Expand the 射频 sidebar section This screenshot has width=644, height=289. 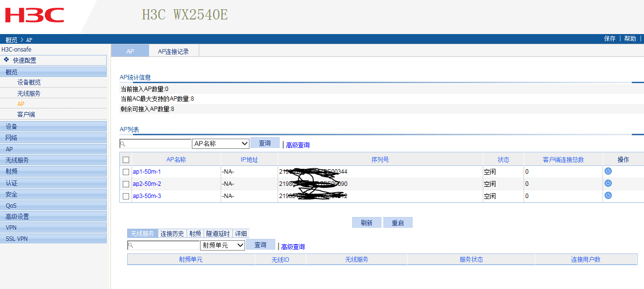coord(53,171)
